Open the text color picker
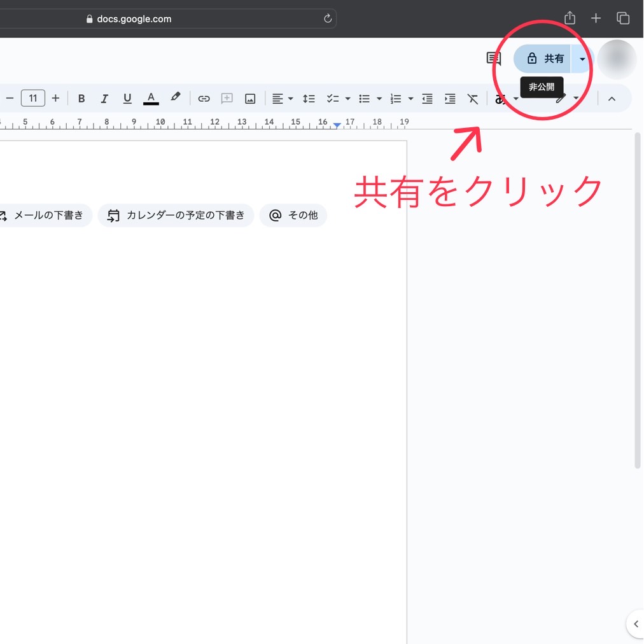This screenshot has height=644, width=644. [x=151, y=99]
